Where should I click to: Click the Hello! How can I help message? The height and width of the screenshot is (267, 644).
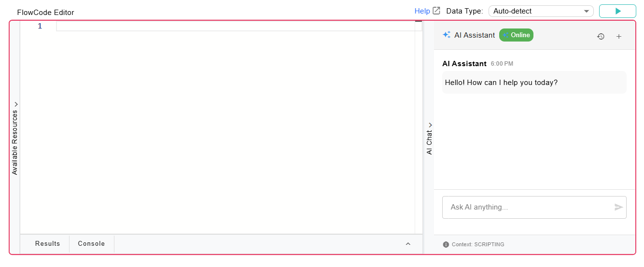point(534,83)
